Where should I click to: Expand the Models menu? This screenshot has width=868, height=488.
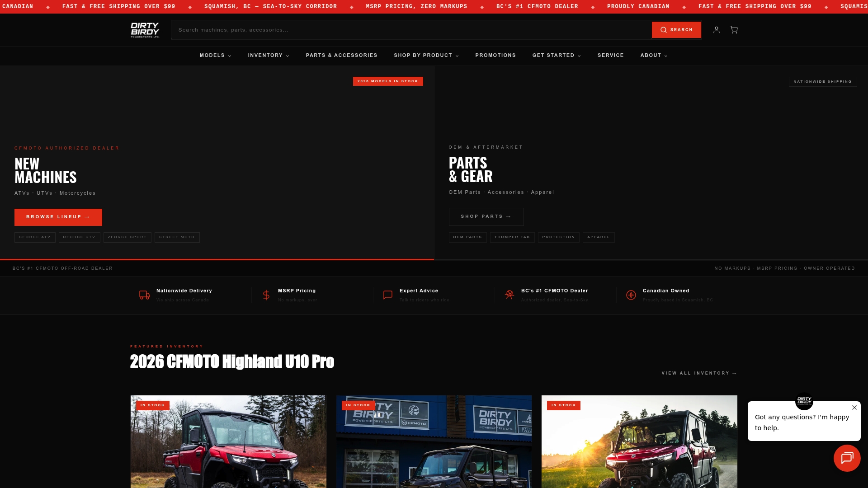coord(216,55)
